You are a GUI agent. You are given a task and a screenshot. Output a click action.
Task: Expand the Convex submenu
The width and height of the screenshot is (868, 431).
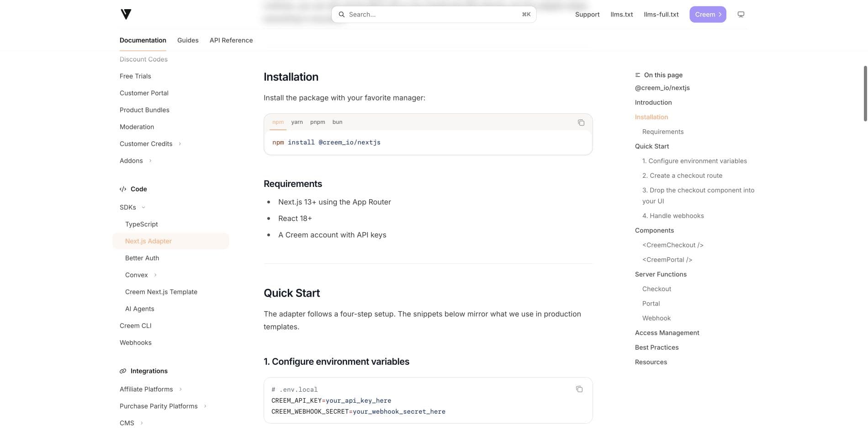coord(155,275)
